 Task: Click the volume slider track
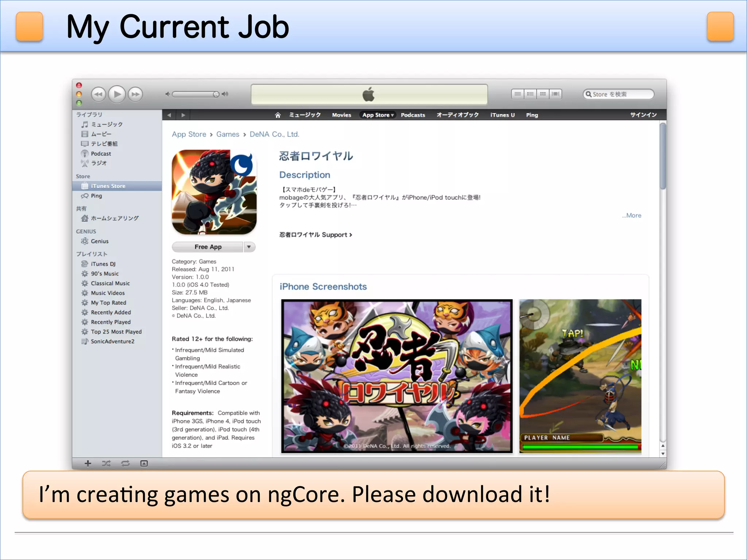coord(196,94)
